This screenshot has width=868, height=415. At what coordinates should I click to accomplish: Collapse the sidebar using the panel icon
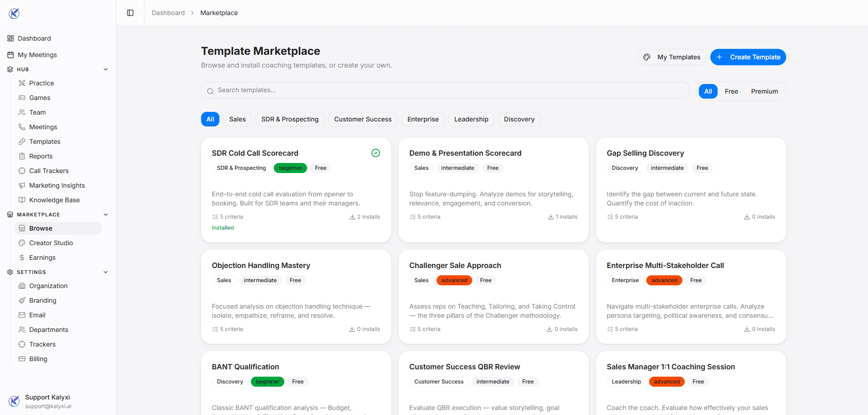(130, 12)
